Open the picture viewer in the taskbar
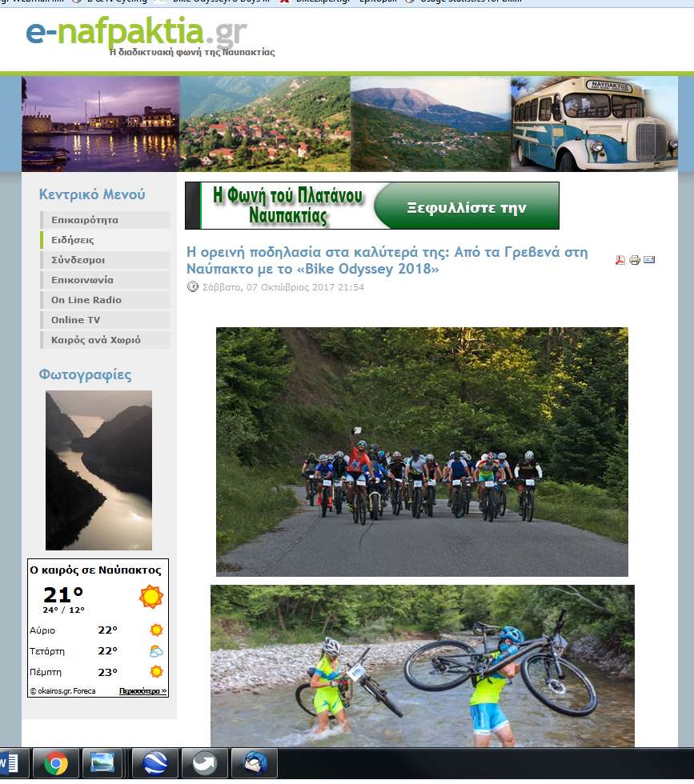The image size is (694, 784). [103, 763]
